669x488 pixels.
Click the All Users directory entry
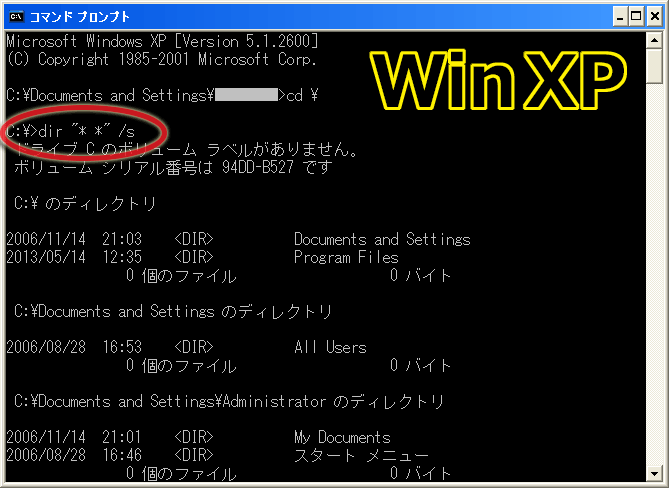coord(330,347)
